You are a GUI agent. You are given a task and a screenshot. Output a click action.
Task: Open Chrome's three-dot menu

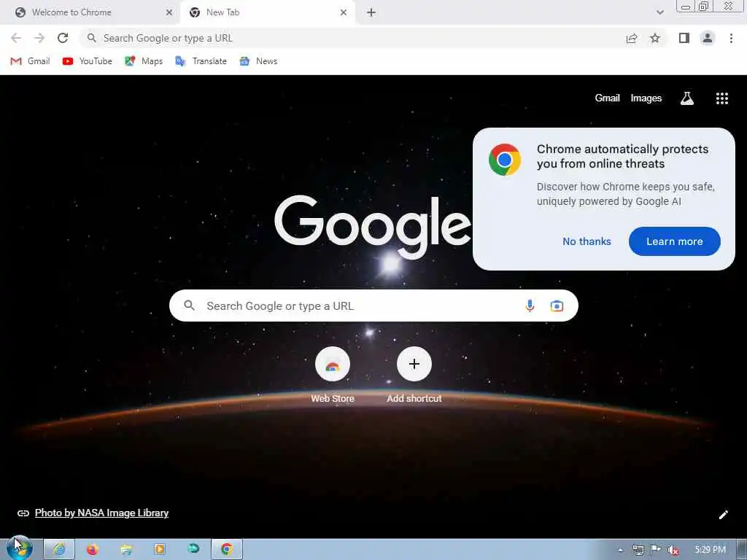(x=731, y=38)
